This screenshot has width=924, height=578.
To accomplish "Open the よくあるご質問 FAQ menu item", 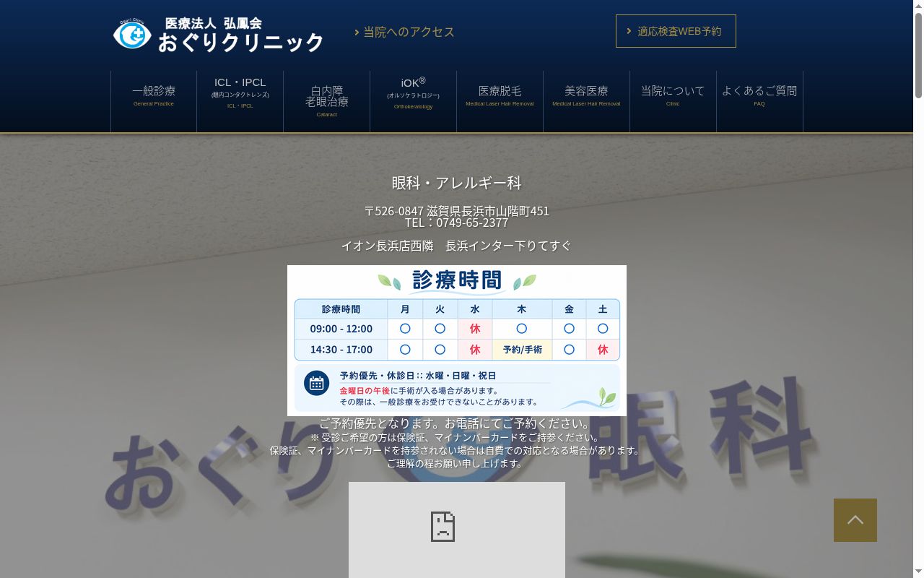I will (x=760, y=101).
